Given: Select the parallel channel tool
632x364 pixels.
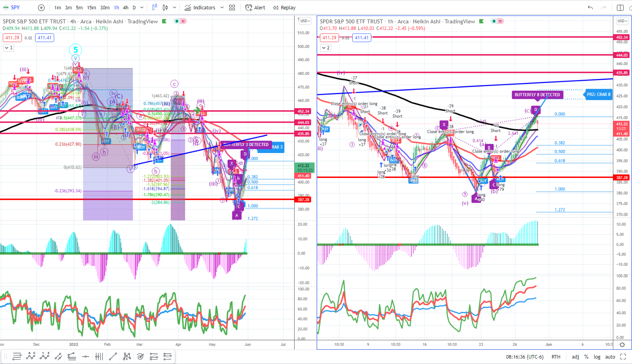Looking at the screenshot, I should point(58,356).
